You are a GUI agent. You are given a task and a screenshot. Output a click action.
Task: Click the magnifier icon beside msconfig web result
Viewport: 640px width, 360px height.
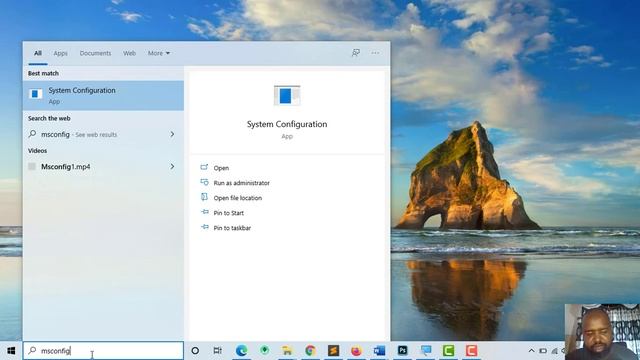(32, 134)
